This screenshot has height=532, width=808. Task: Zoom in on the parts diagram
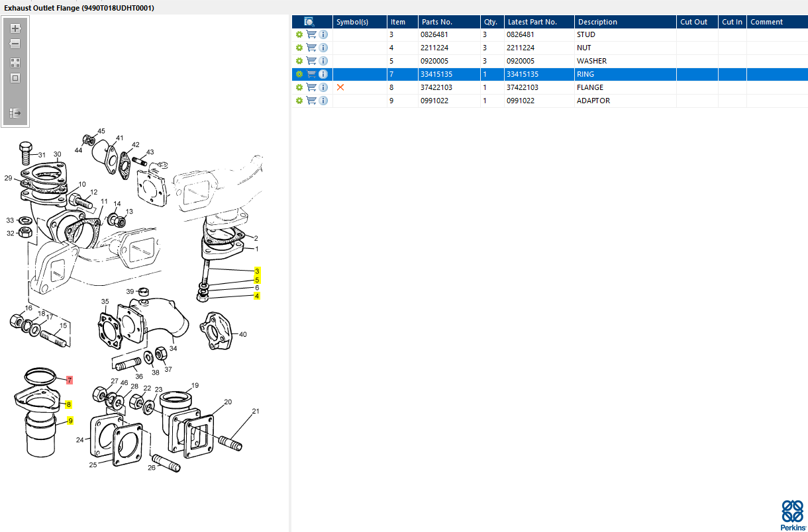(15, 28)
